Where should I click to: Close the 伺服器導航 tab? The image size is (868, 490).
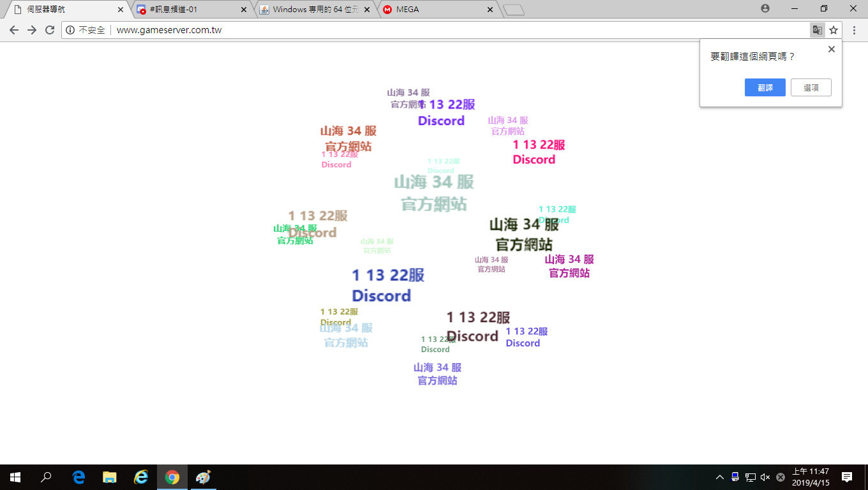pos(121,10)
